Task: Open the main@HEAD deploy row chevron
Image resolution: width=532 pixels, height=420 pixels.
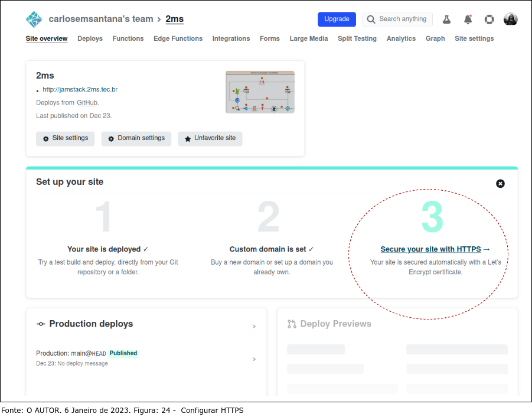Action: [254, 359]
